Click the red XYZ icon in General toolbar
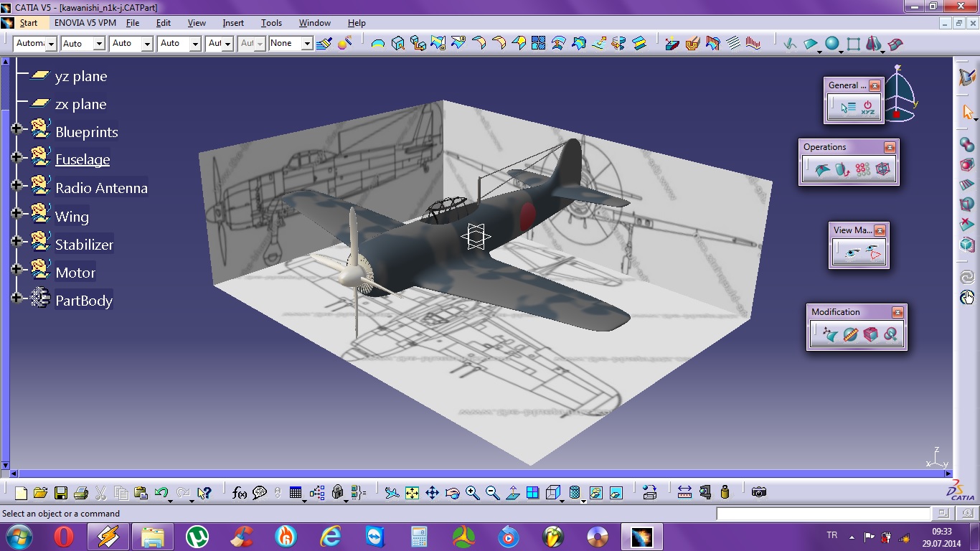The height and width of the screenshot is (551, 980). click(x=868, y=108)
